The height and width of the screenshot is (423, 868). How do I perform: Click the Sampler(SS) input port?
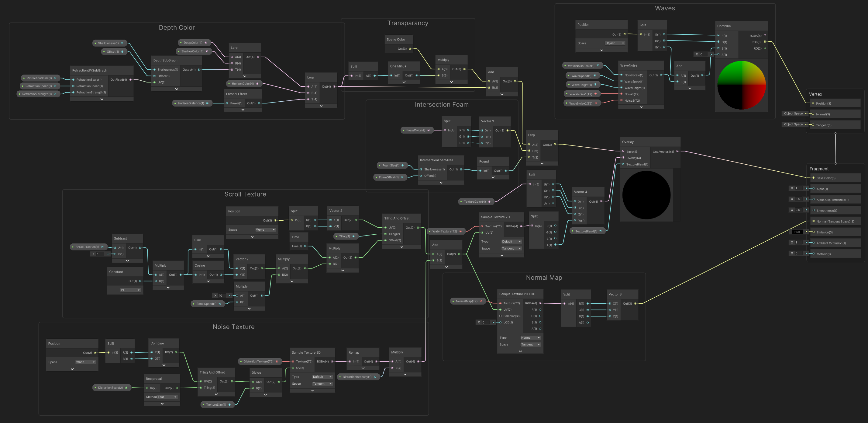[x=500, y=316]
